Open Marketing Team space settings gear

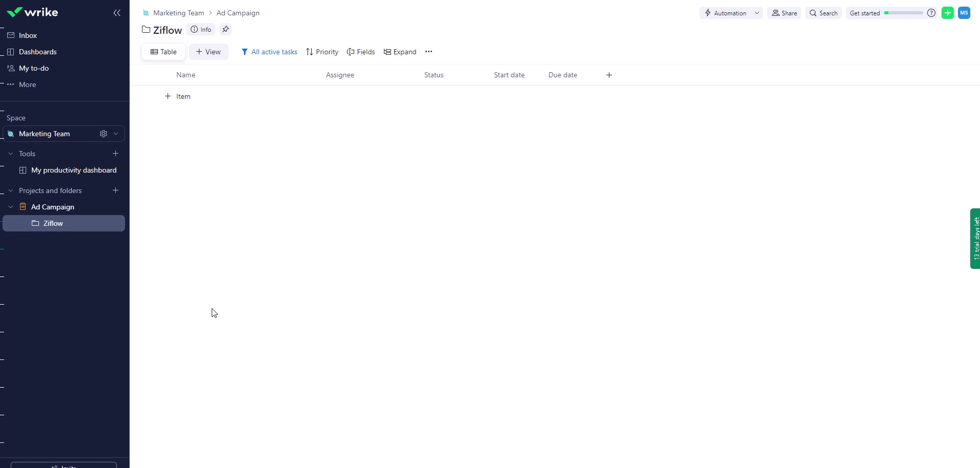[x=104, y=134]
